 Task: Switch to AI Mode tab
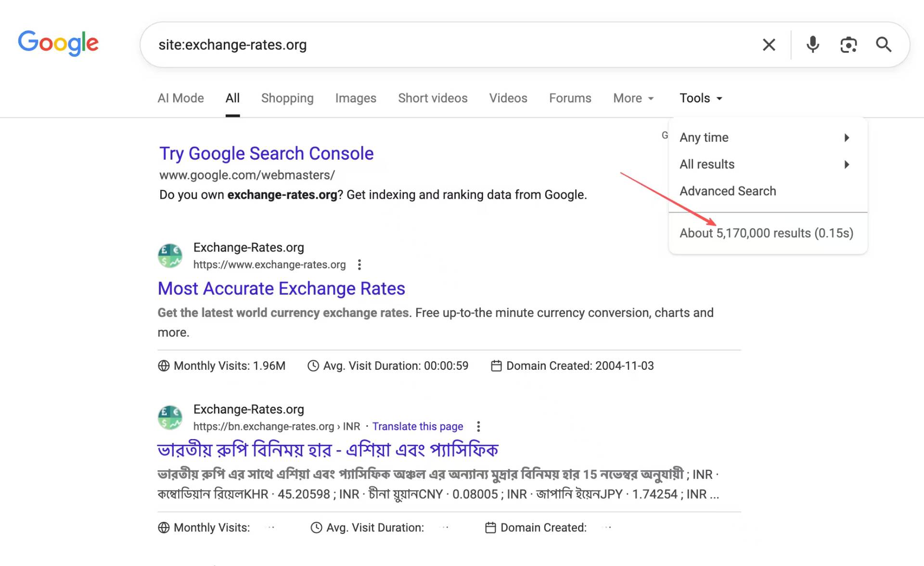(181, 98)
